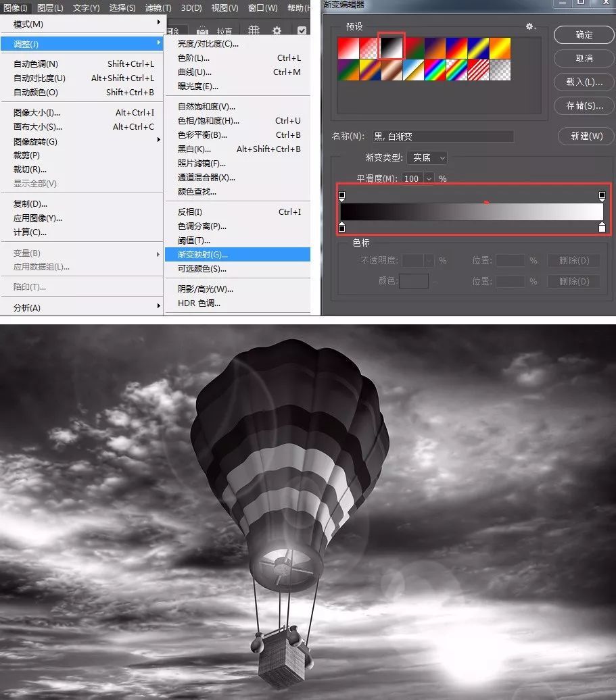Open the 平滑度 percentage dropdown arrow
Viewport: 616px width, 700px height.
click(x=429, y=178)
